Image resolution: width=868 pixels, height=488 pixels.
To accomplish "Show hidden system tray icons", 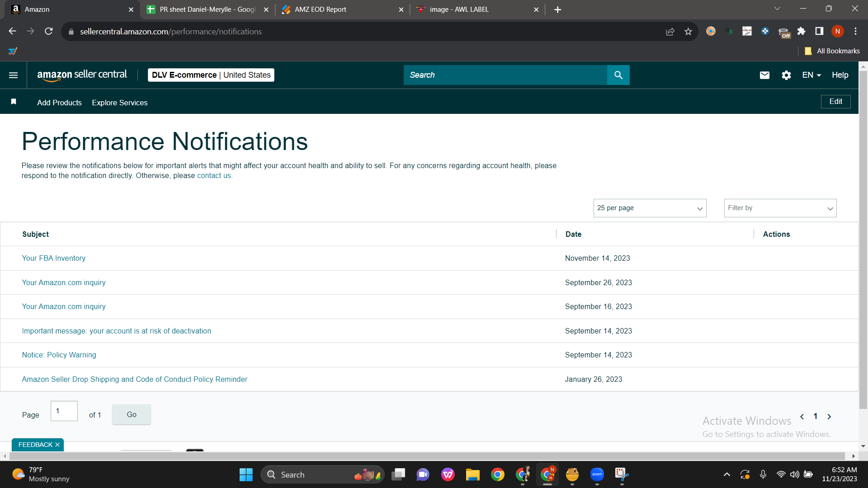I will [x=727, y=474].
